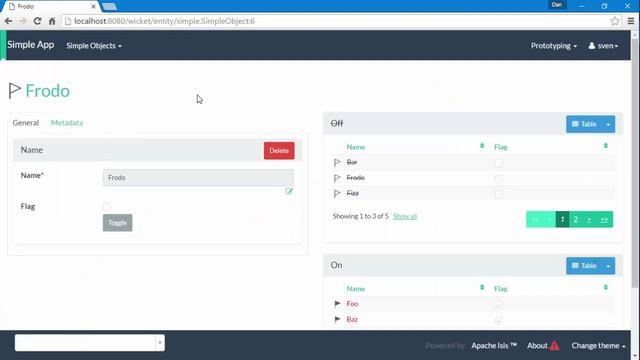Click Flag column header in On table

[x=501, y=289]
